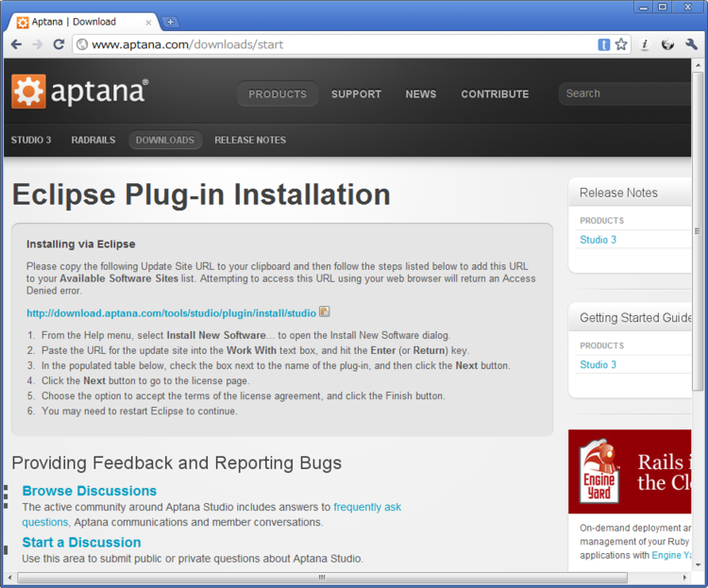708x588 pixels.
Task: Open Studio 3 under Release Notes
Action: tap(598, 240)
